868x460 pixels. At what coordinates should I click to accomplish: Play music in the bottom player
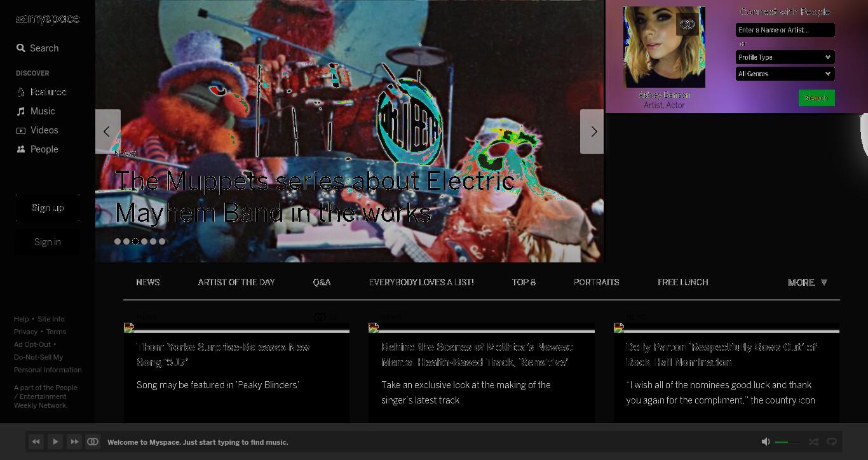[x=55, y=442]
